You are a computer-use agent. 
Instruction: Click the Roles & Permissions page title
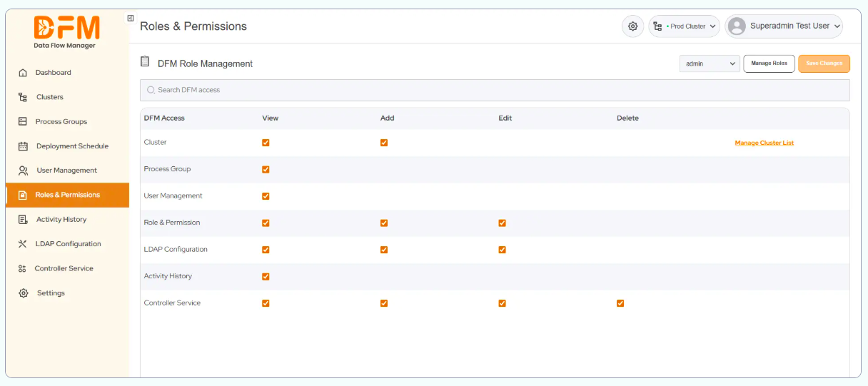point(193,26)
